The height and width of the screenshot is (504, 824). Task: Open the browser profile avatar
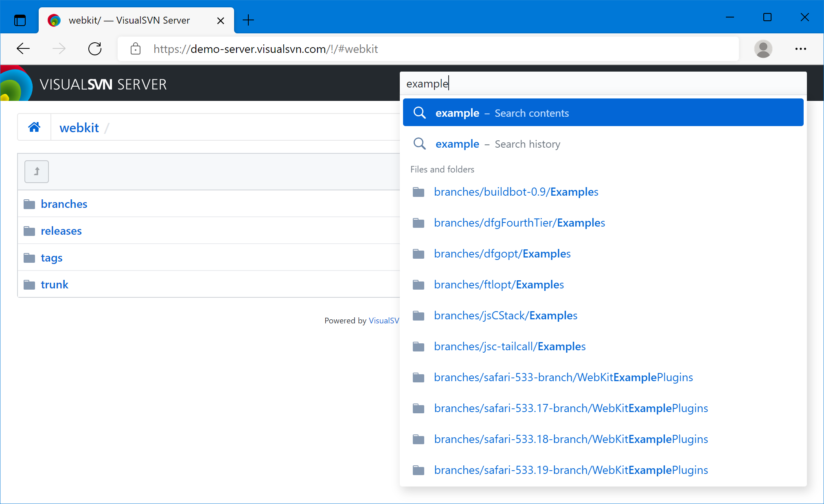pyautogui.click(x=763, y=49)
